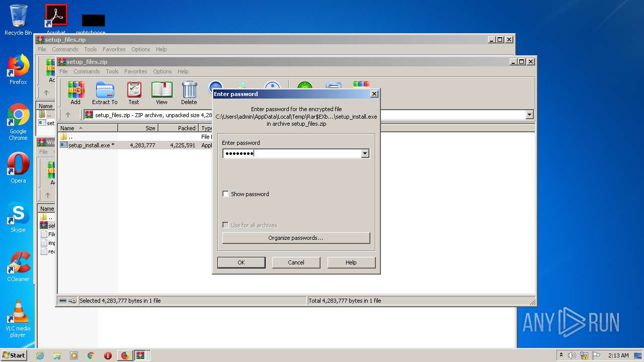Sort by the Size column header

click(138, 128)
